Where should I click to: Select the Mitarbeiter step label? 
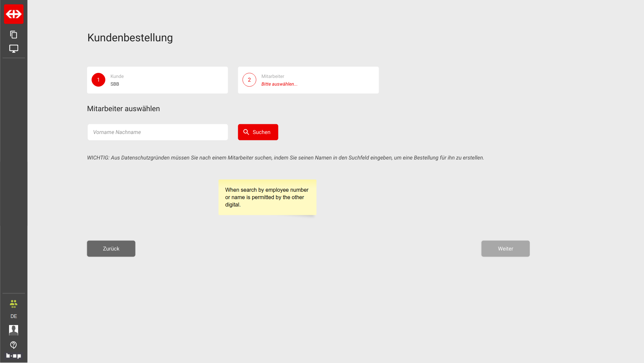[x=273, y=76]
